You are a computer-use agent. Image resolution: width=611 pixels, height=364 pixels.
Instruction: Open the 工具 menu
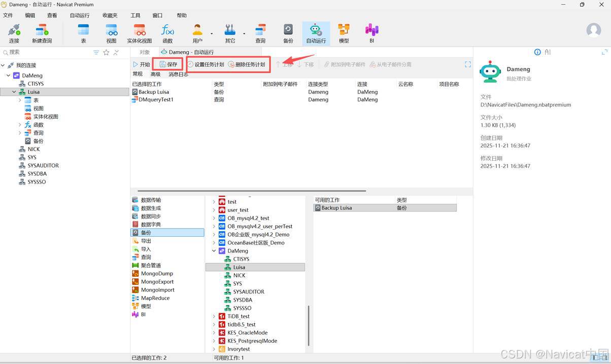135,16
